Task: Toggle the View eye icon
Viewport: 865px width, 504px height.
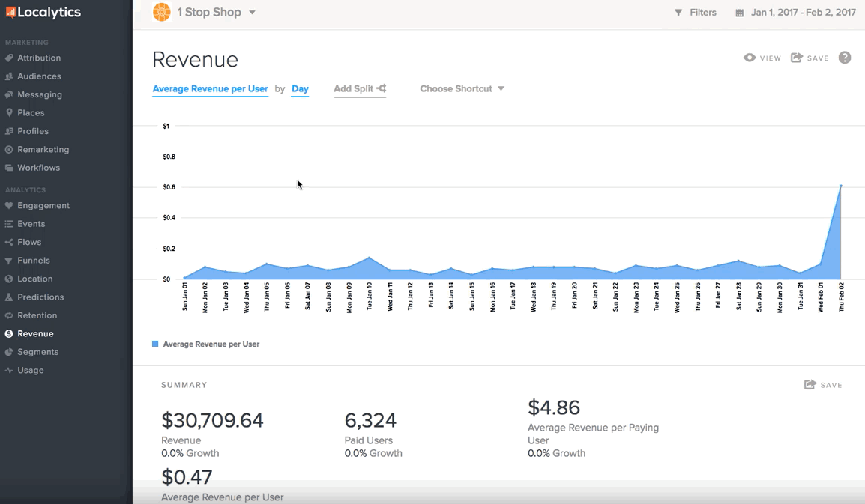Action: (750, 58)
